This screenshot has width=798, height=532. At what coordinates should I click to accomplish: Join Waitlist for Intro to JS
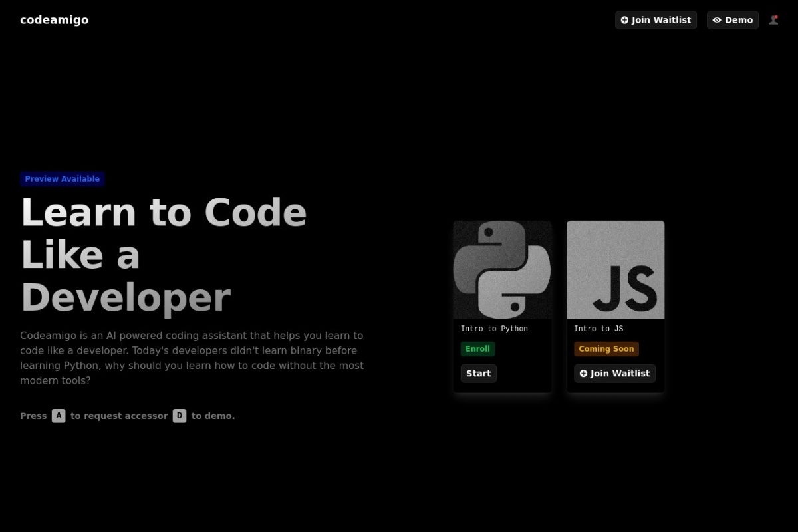click(615, 374)
